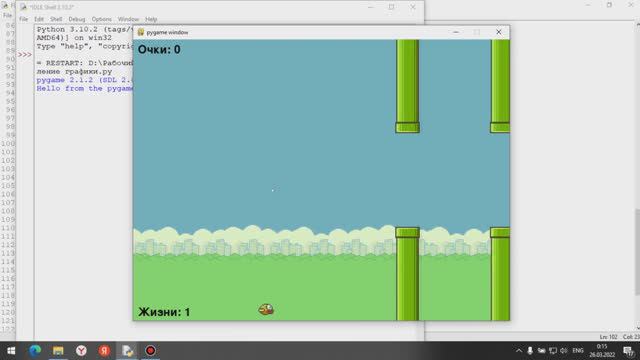This screenshot has height=360, width=640.
Task: Click the pygame window title bar icon
Action: (x=141, y=32)
